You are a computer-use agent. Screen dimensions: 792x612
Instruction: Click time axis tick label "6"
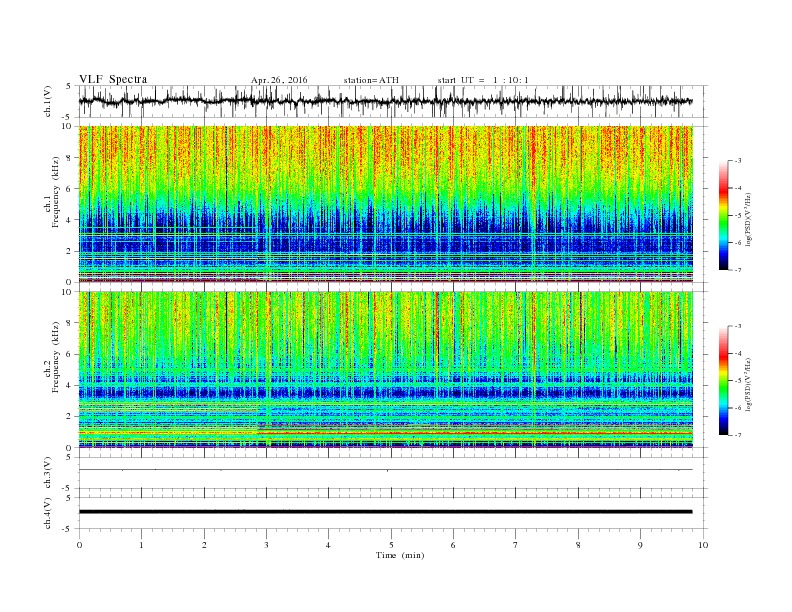pyautogui.click(x=453, y=545)
